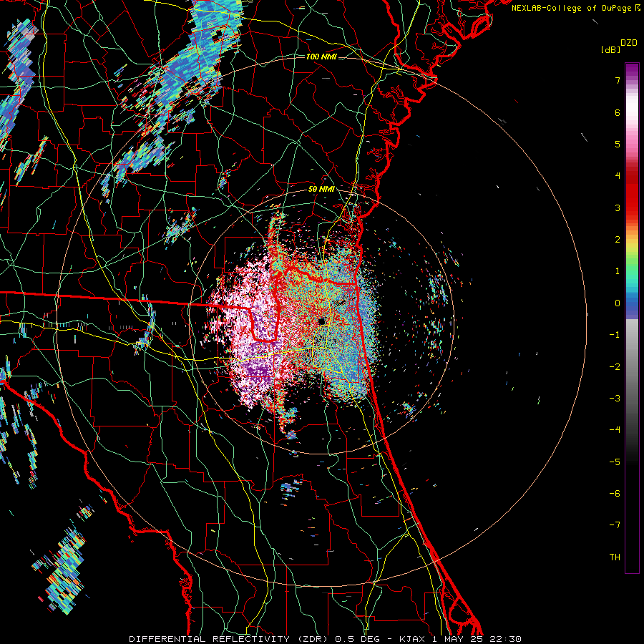Screen dimensions: 644x644
Task: Click the -2 value on the color scale
Action: (x=615, y=367)
